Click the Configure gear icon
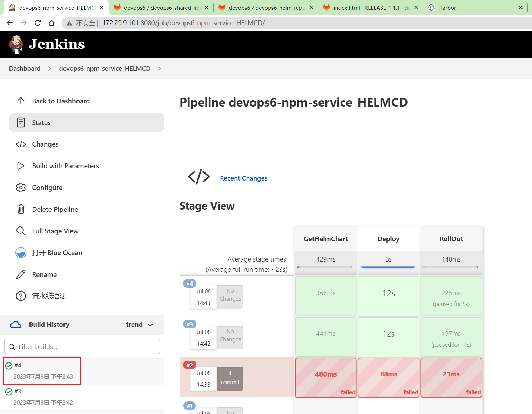 (21, 188)
